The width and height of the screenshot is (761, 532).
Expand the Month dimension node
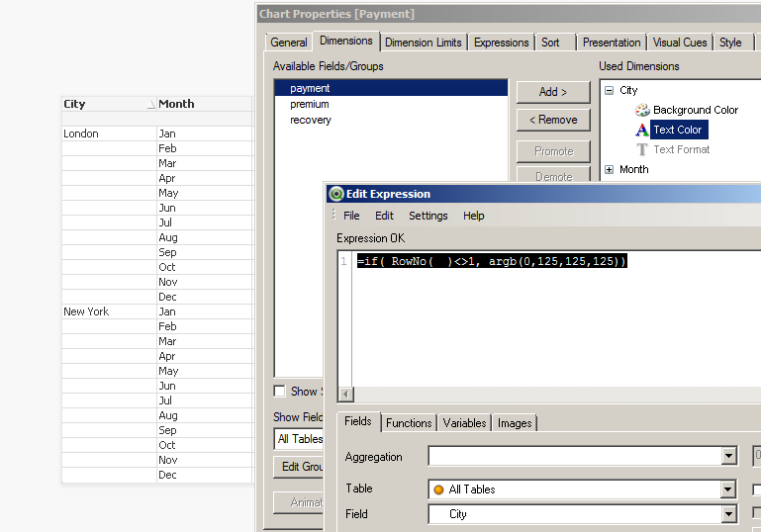(609, 169)
